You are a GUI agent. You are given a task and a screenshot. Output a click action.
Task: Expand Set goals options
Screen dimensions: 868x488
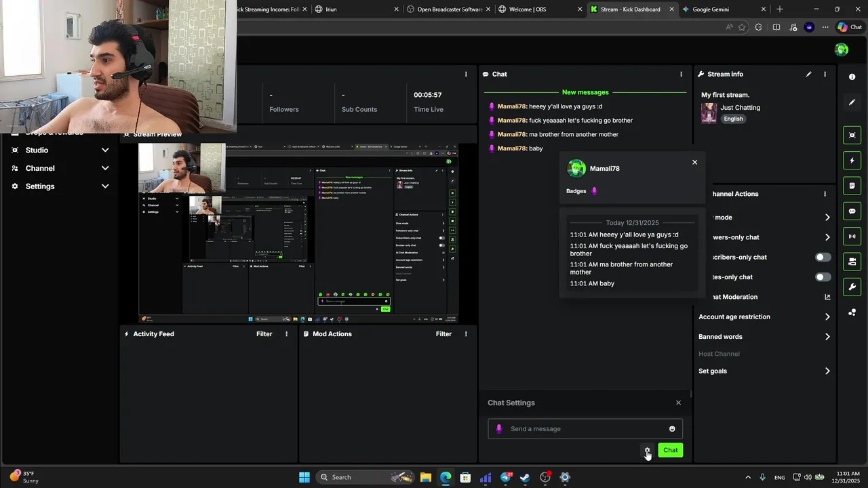[827, 371]
